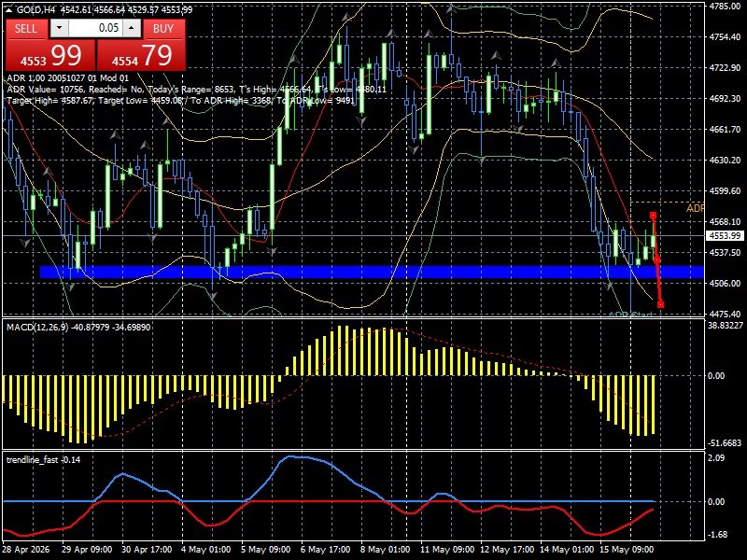This screenshot has height=560, width=747.
Task: Click the trendline scale value 2.09
Action: 716,457
